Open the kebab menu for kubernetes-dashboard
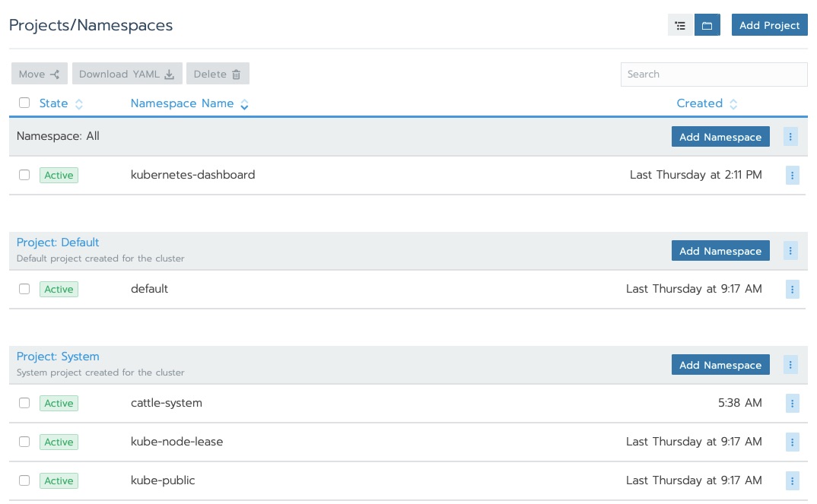This screenshot has height=504, width=817. pyautogui.click(x=793, y=175)
